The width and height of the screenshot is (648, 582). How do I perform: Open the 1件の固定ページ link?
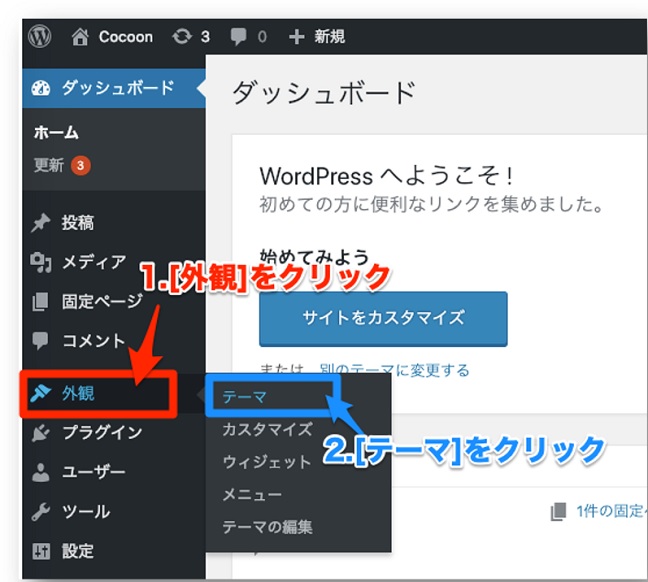pos(612,511)
